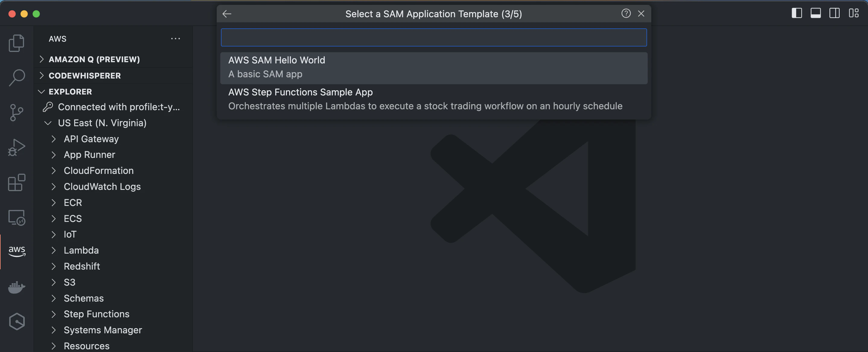This screenshot has width=868, height=352.
Task: Focus the template search input field
Action: 434,37
